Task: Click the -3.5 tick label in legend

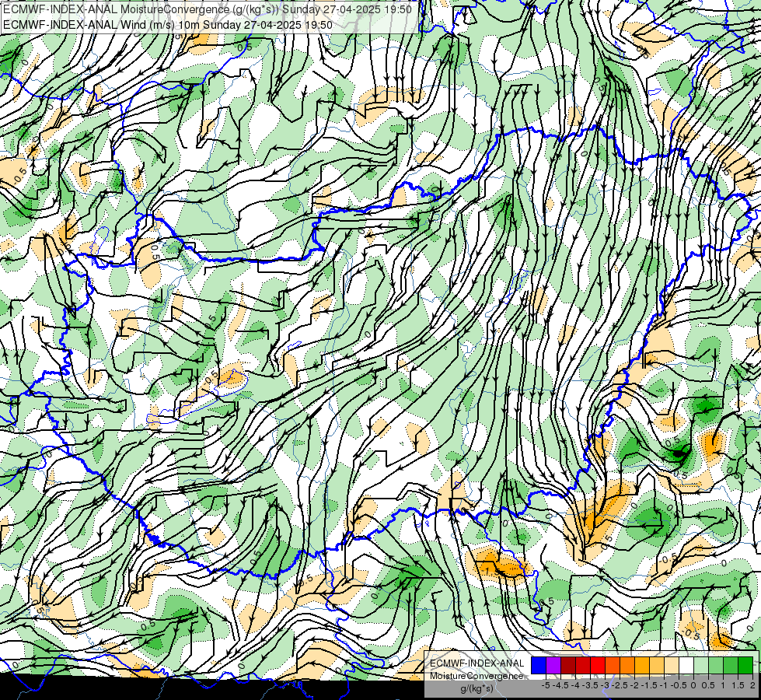Action: pyautogui.click(x=591, y=685)
